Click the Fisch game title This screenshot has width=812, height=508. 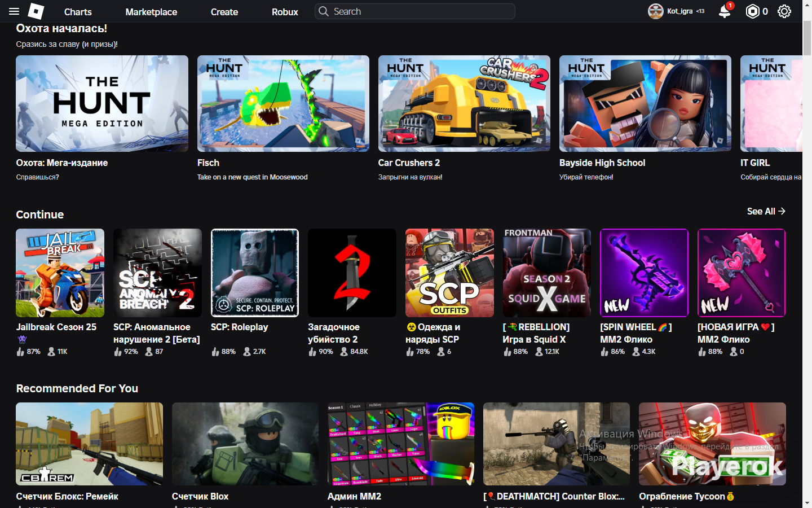point(208,163)
